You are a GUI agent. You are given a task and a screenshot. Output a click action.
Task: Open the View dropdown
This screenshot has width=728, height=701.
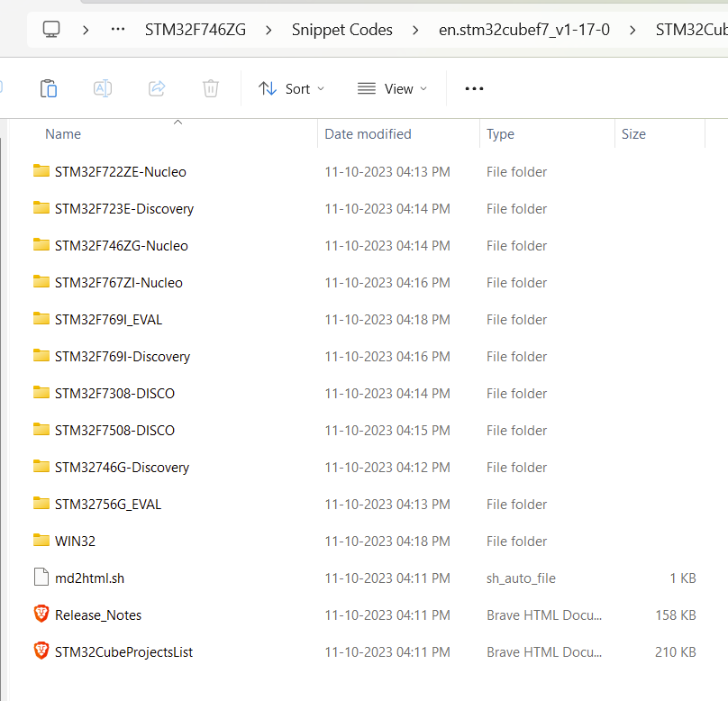(392, 88)
